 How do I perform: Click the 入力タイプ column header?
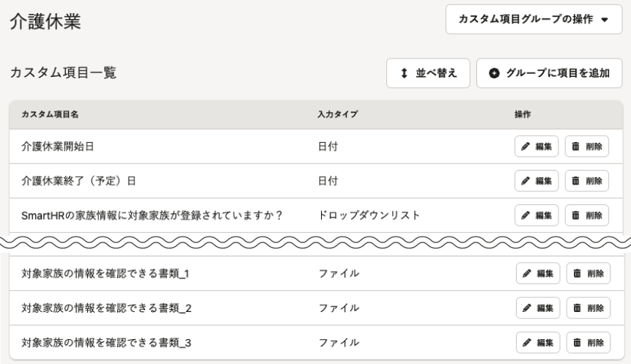pos(337,114)
